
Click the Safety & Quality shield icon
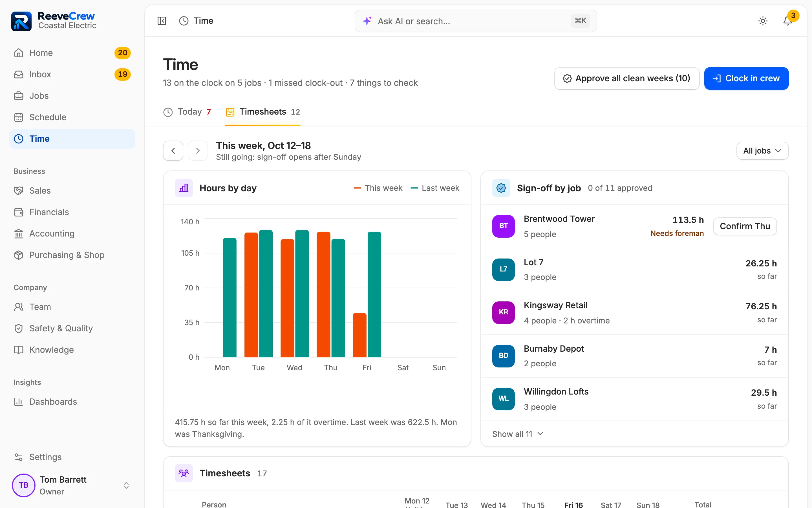tap(18, 328)
